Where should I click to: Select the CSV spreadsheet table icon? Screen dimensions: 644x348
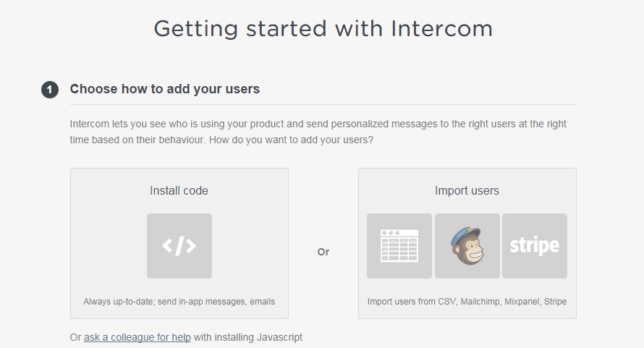(399, 246)
